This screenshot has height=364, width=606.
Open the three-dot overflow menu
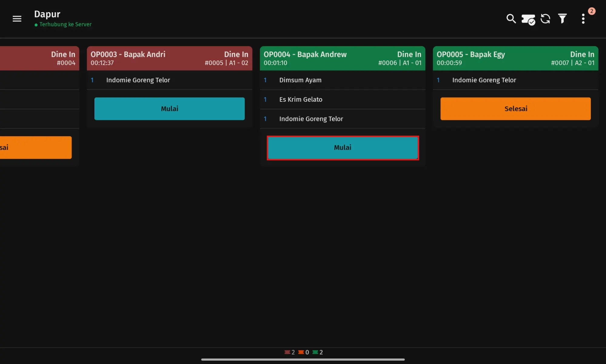(583, 19)
